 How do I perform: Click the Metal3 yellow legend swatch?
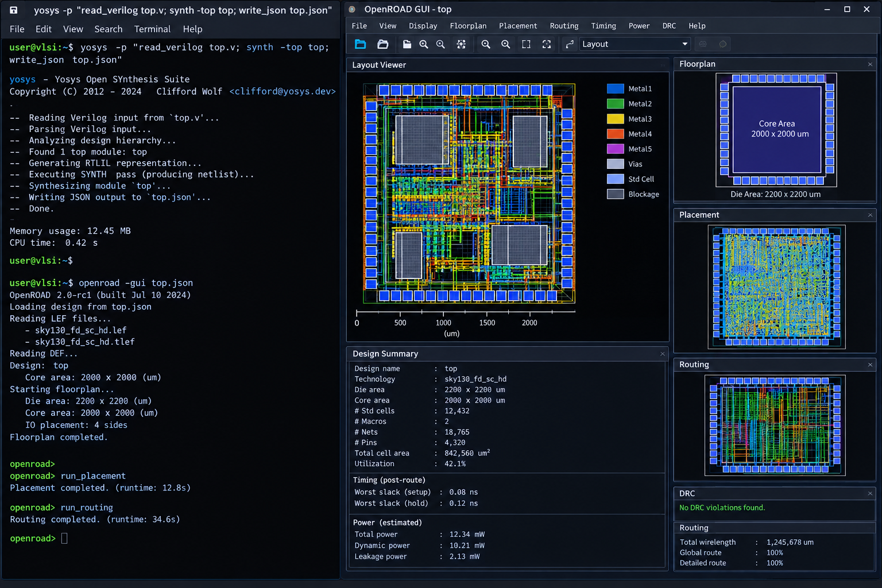616,119
